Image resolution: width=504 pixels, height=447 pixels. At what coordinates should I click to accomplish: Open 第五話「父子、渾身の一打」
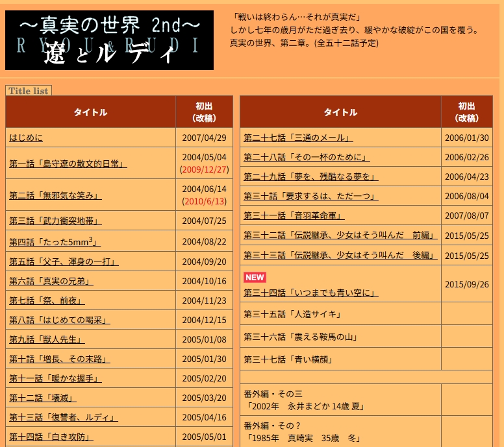64,261
